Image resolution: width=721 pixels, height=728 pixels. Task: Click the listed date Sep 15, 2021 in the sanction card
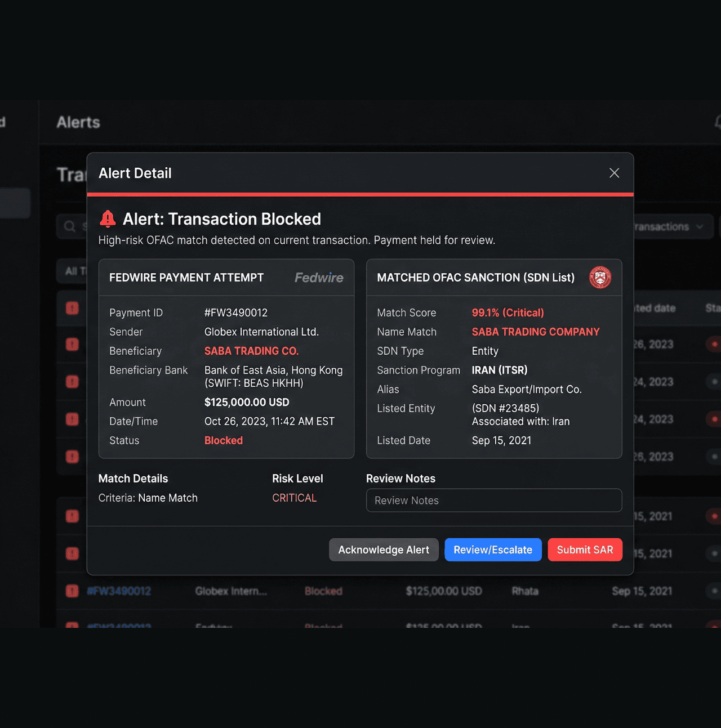501,440
